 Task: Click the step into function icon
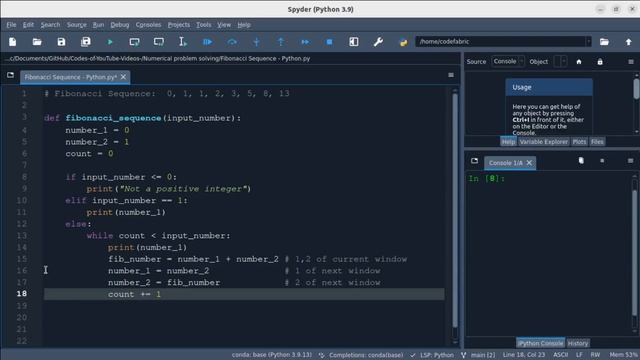256,42
